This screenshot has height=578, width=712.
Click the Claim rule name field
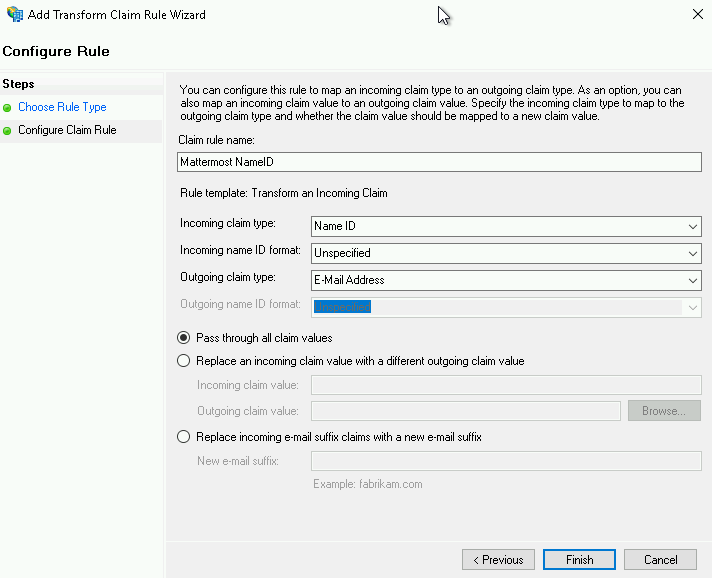click(438, 162)
